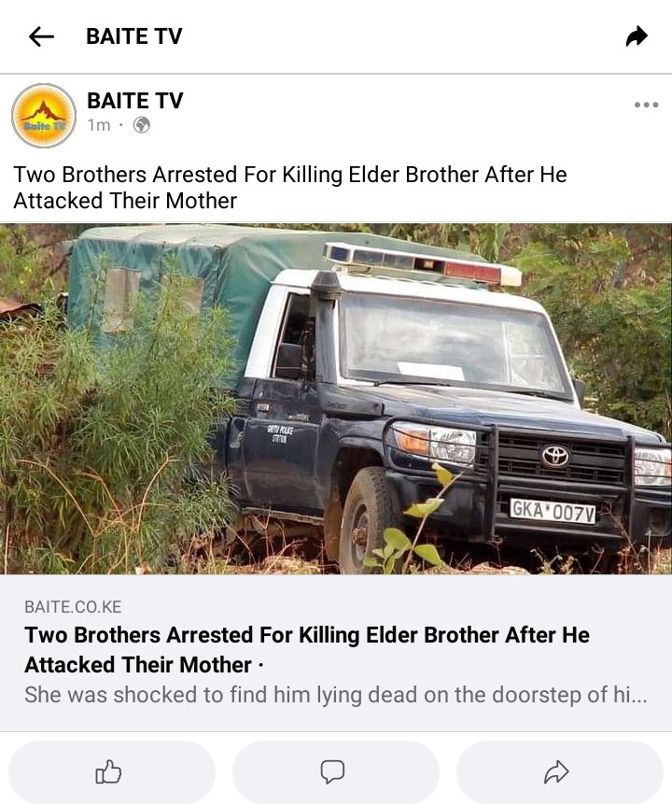Tap BAITE TV title in header bar
The width and height of the screenshot is (672, 806).
pyautogui.click(x=134, y=36)
